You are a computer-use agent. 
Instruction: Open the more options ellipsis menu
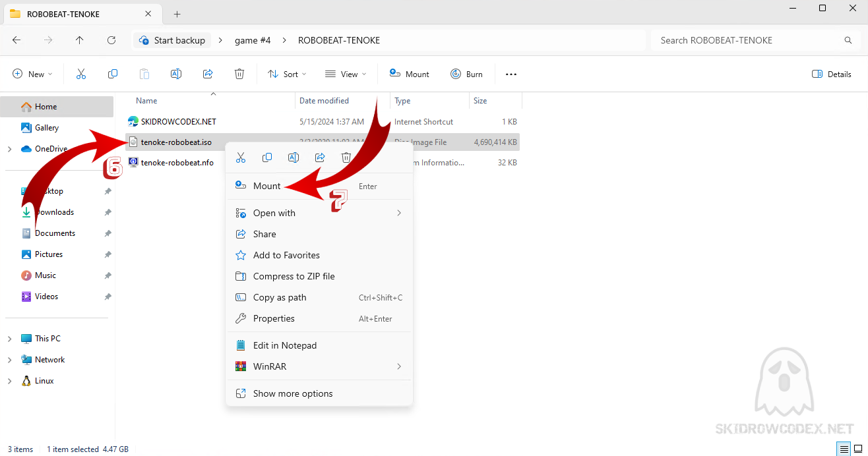pos(511,74)
